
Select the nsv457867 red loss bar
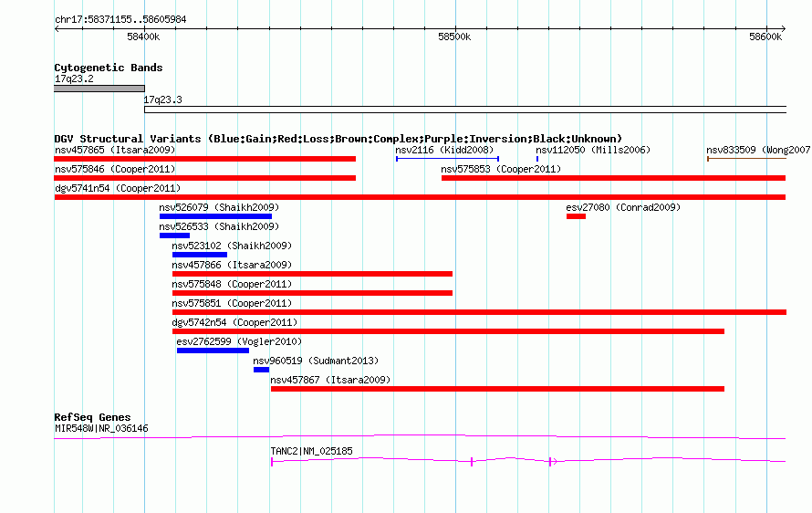(497, 389)
